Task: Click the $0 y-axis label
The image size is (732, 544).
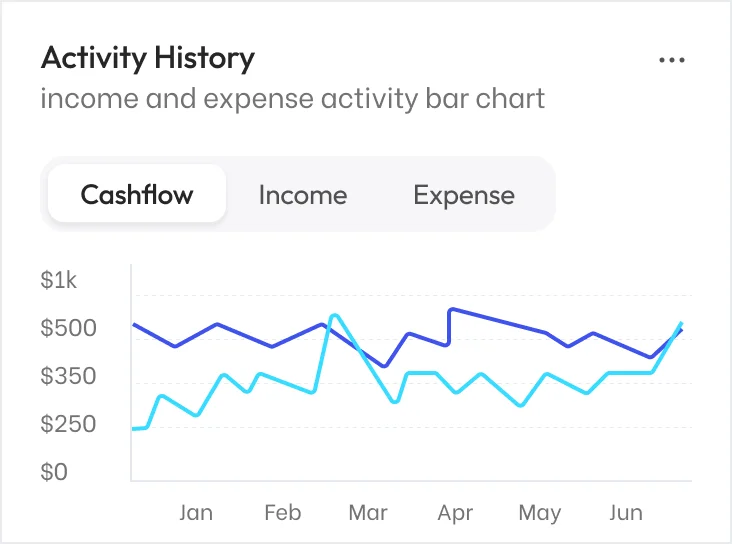Action: click(54, 472)
